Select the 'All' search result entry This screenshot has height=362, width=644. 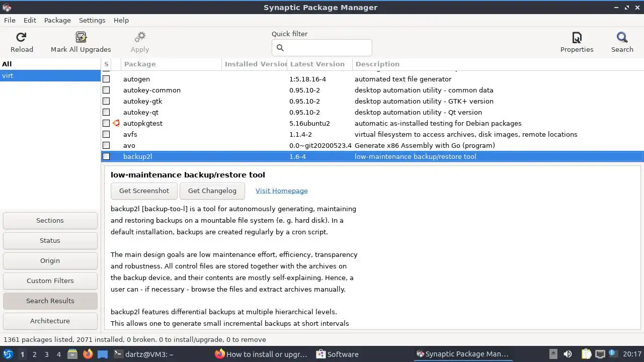point(50,64)
